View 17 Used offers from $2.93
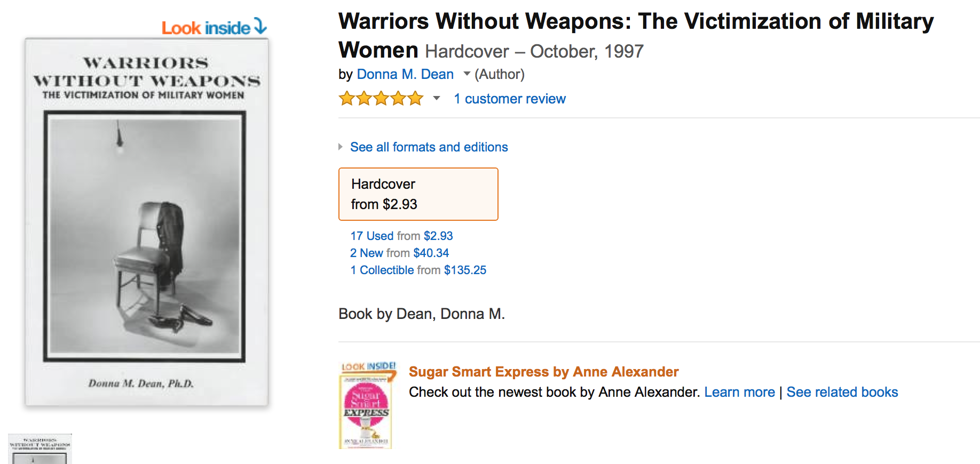980x464 pixels. [x=401, y=236]
